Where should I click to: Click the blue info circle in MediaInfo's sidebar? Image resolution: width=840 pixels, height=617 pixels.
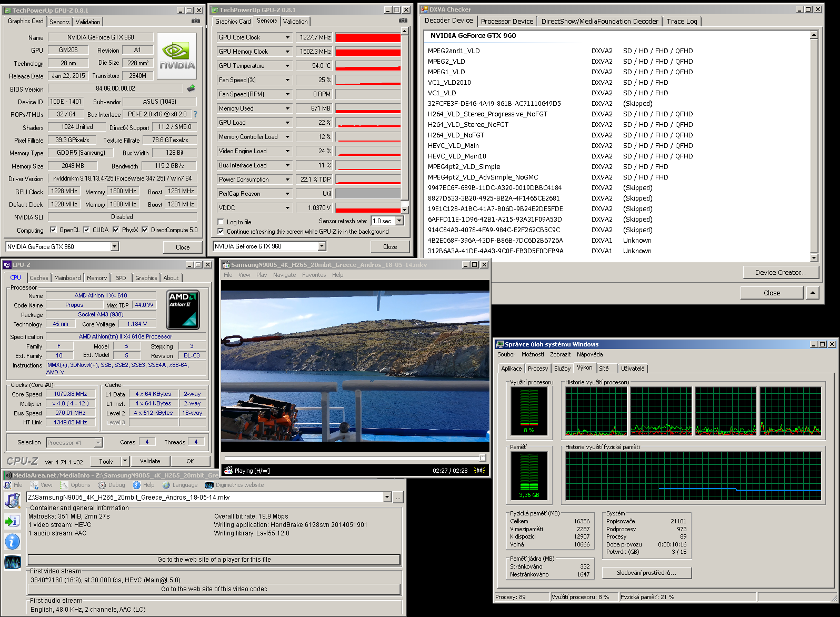point(12,542)
